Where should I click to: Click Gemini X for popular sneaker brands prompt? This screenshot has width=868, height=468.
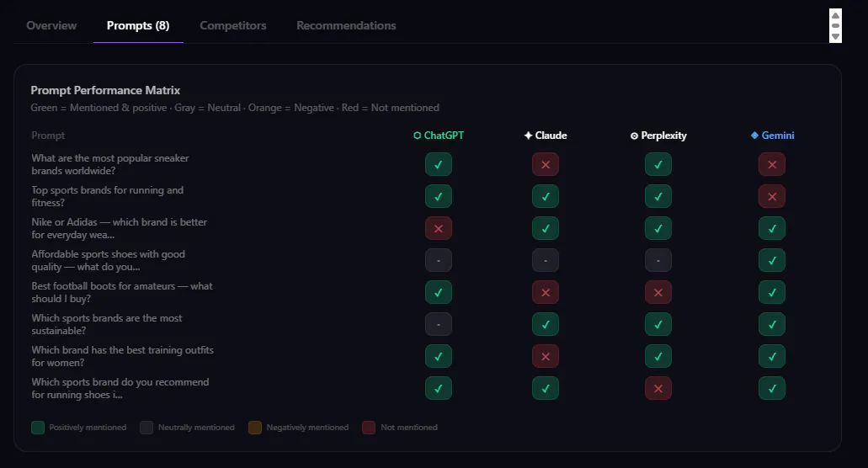pyautogui.click(x=772, y=164)
